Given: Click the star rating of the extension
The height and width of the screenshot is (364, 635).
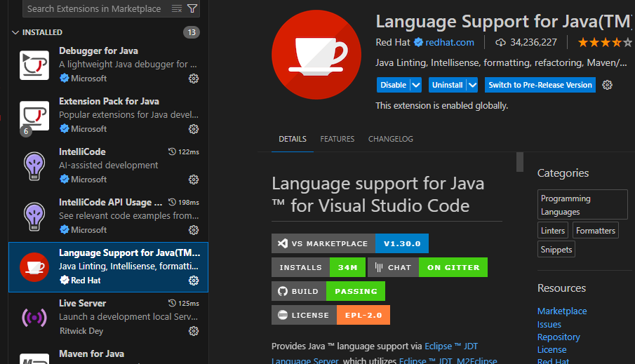Looking at the screenshot, I should click(x=605, y=42).
